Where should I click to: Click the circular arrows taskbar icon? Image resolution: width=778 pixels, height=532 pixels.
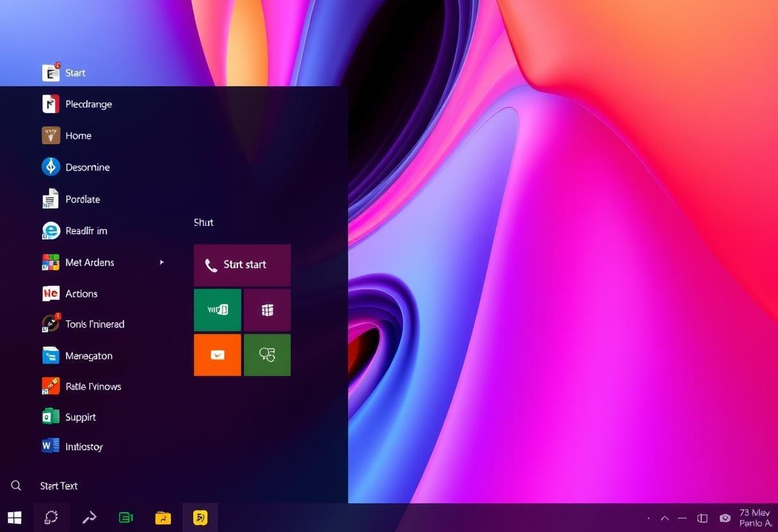(x=51, y=518)
